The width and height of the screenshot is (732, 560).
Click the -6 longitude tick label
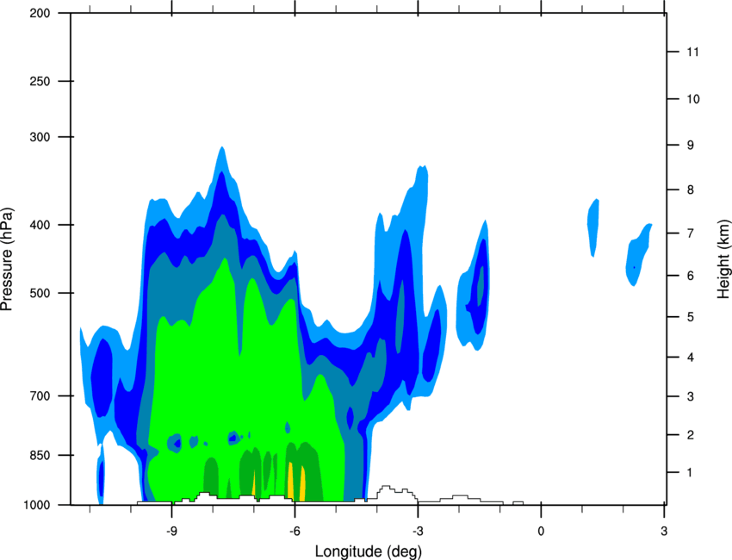coord(295,532)
